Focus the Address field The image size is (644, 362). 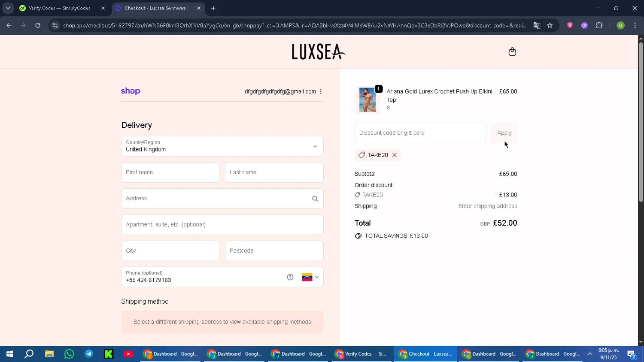(x=222, y=199)
